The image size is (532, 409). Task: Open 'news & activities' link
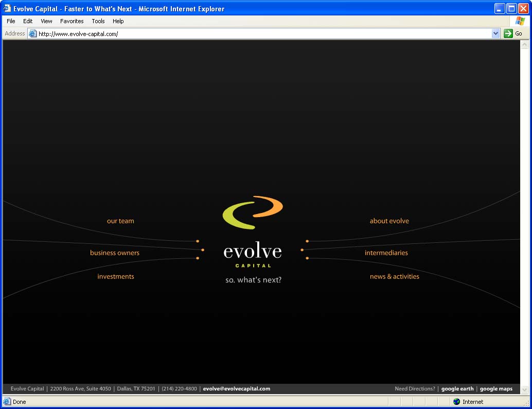[394, 277]
